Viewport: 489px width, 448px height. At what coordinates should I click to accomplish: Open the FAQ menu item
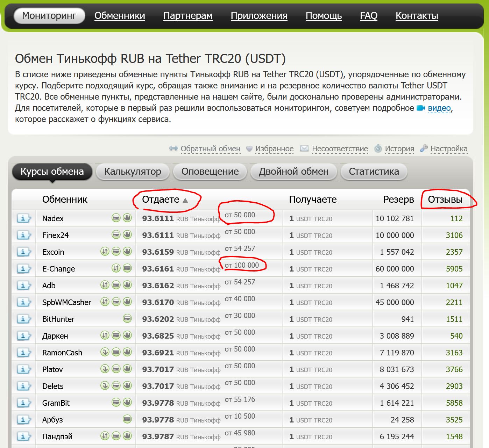click(369, 16)
